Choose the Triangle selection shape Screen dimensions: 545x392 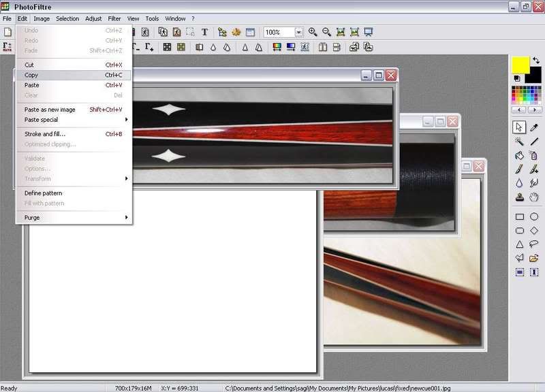click(x=520, y=244)
